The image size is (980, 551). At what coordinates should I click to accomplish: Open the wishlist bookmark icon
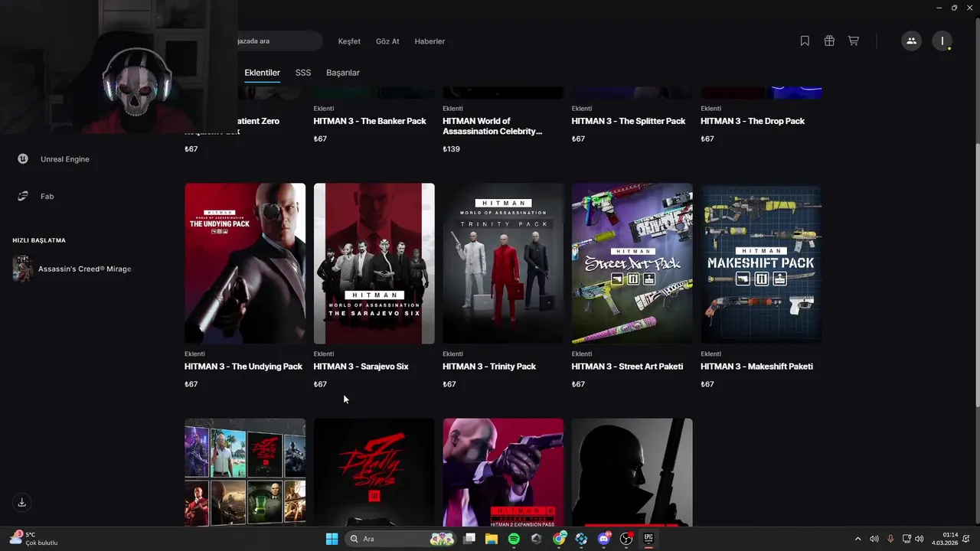[x=805, y=41]
